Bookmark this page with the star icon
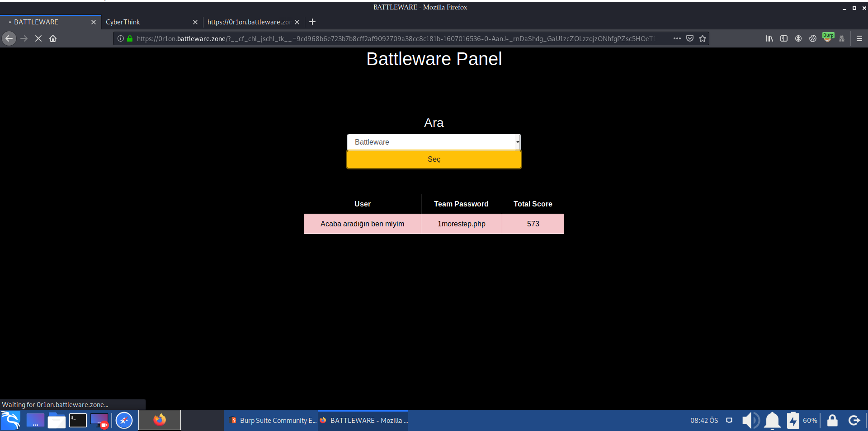The image size is (868, 431). 703,38
